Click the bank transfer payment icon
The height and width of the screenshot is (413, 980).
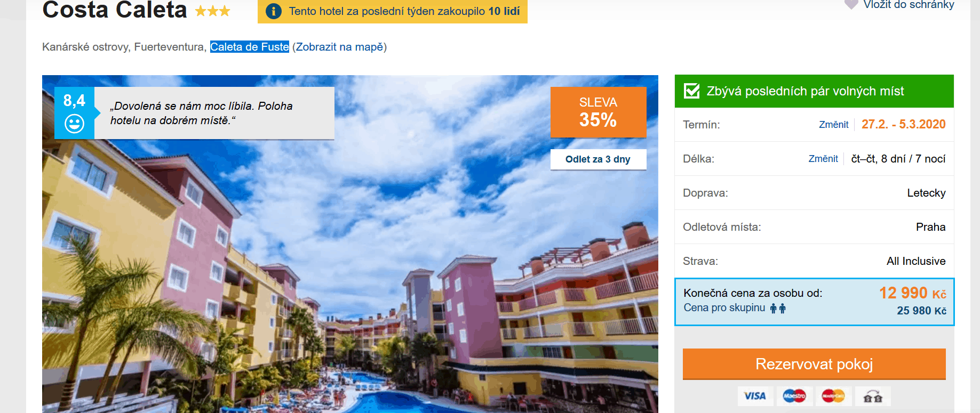[x=873, y=396]
